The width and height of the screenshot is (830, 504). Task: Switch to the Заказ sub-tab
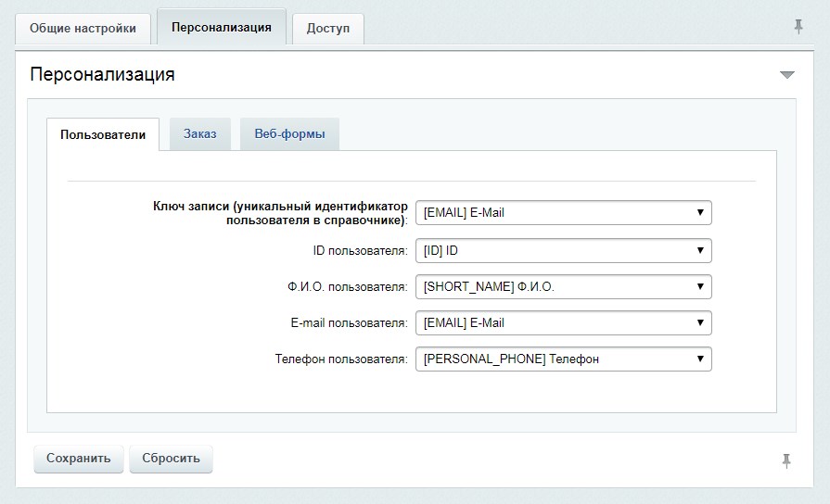click(x=200, y=133)
